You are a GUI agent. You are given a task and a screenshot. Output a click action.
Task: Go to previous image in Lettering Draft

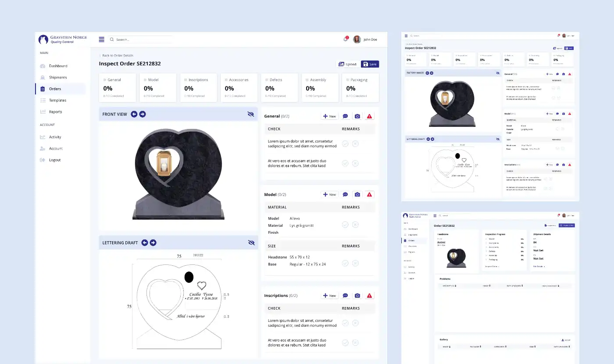tap(145, 243)
